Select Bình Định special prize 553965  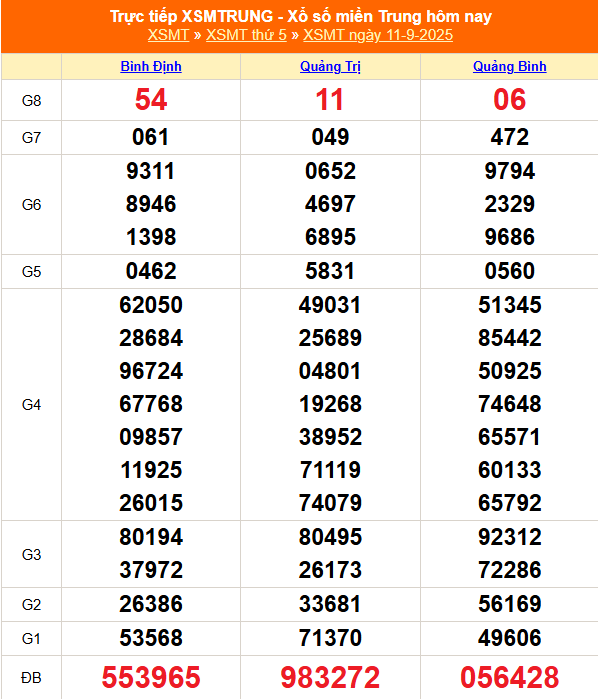point(151,677)
